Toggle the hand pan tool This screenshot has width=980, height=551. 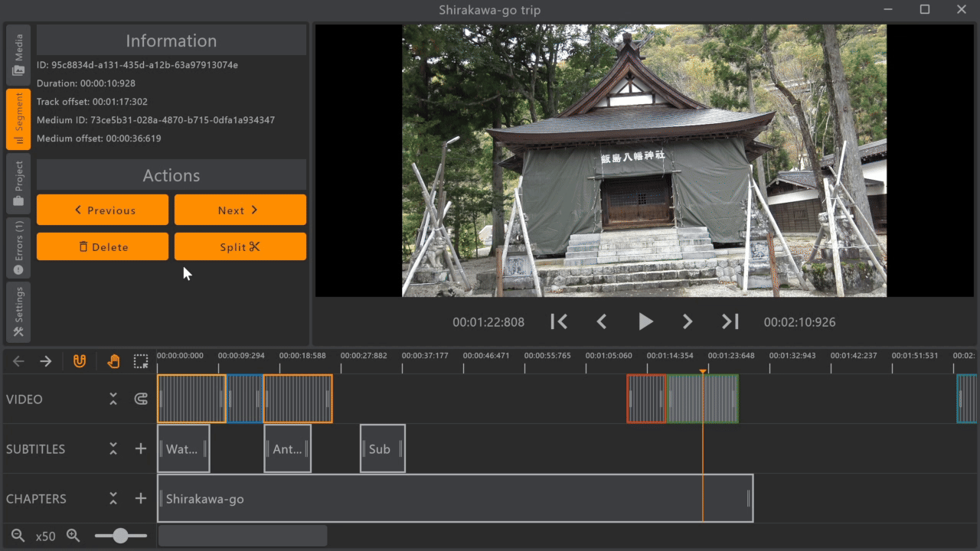(113, 361)
